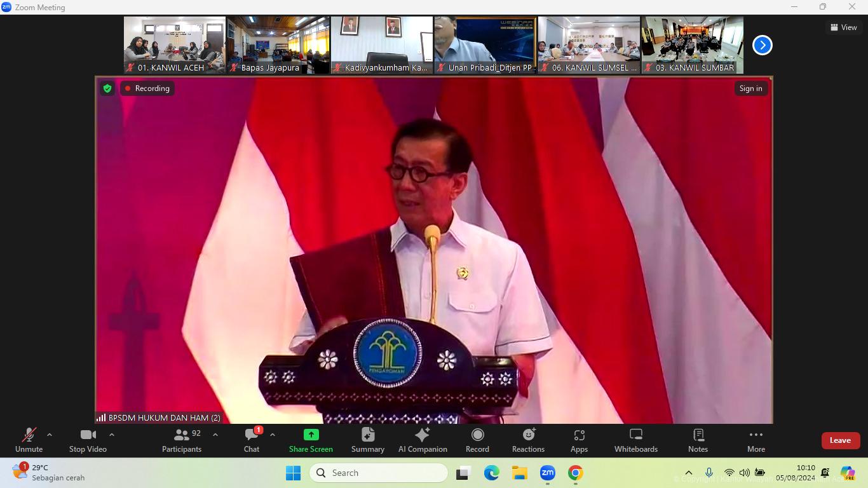Open Zoom Apps

(579, 440)
